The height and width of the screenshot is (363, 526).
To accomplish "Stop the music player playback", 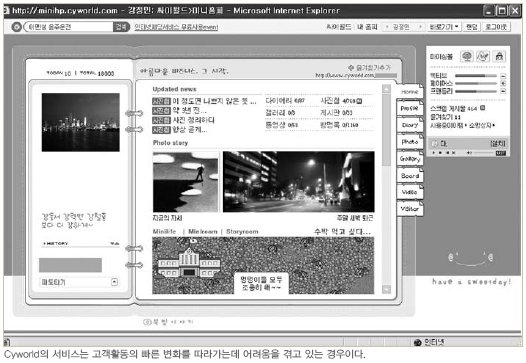I will (440, 153).
